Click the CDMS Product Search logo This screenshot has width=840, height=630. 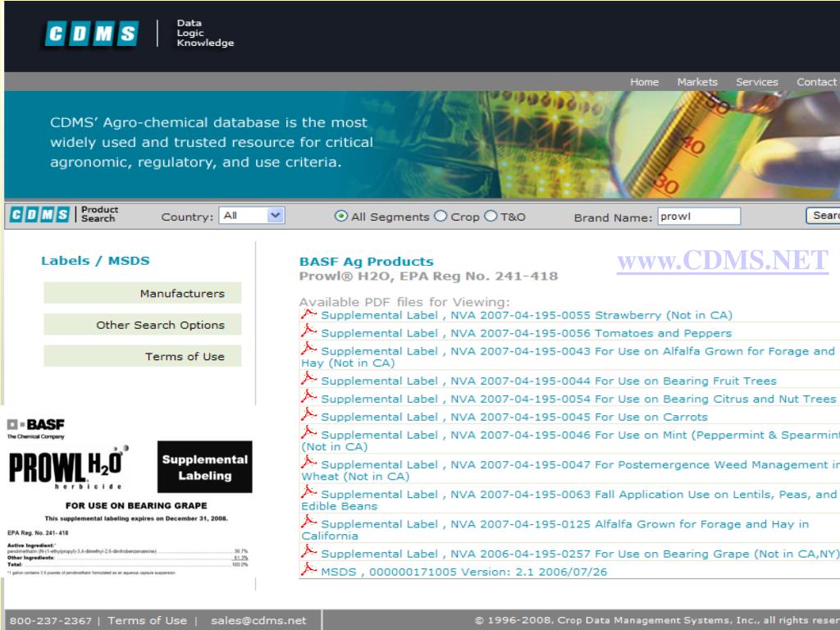64,215
